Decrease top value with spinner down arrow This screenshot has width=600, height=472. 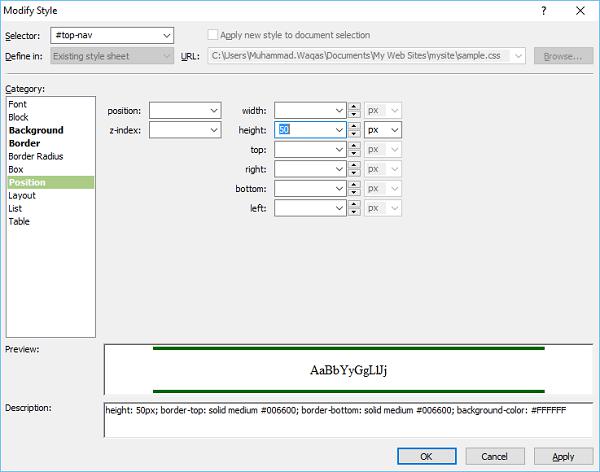[x=354, y=154]
